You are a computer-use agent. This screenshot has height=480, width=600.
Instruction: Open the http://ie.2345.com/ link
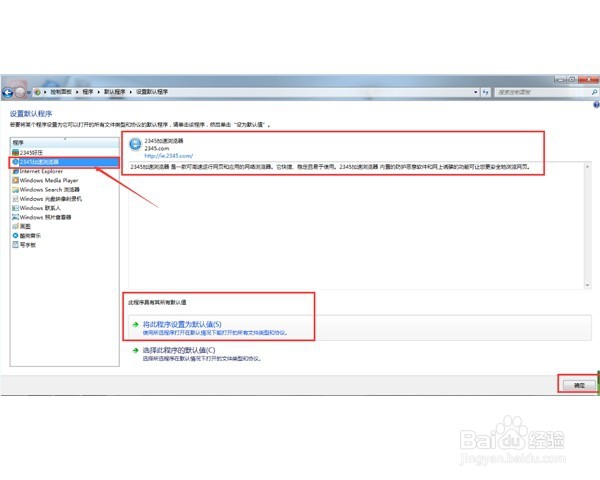(168, 156)
